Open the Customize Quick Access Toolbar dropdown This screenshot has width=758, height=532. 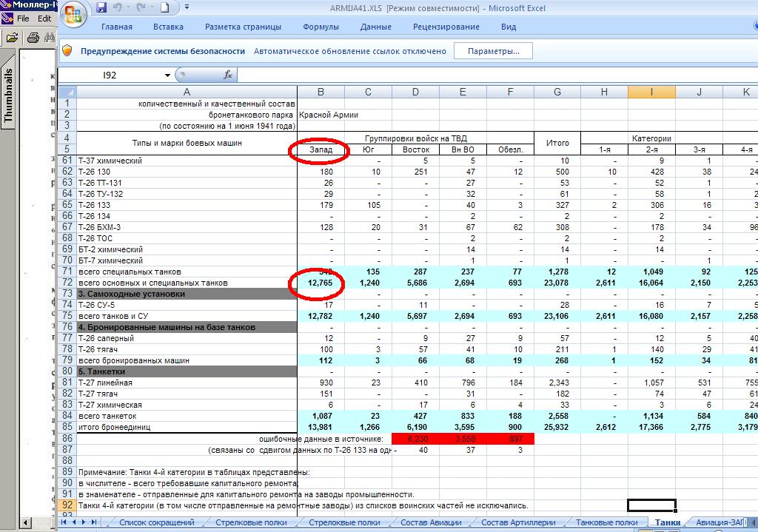[x=187, y=8]
